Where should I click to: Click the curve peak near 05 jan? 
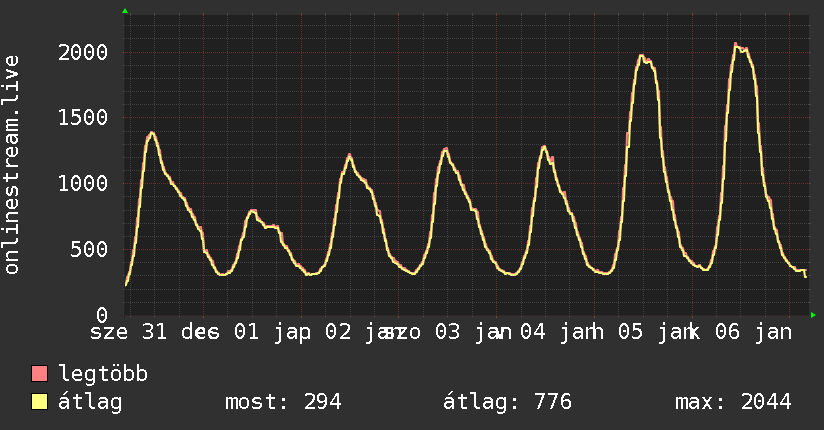pyautogui.click(x=642, y=56)
